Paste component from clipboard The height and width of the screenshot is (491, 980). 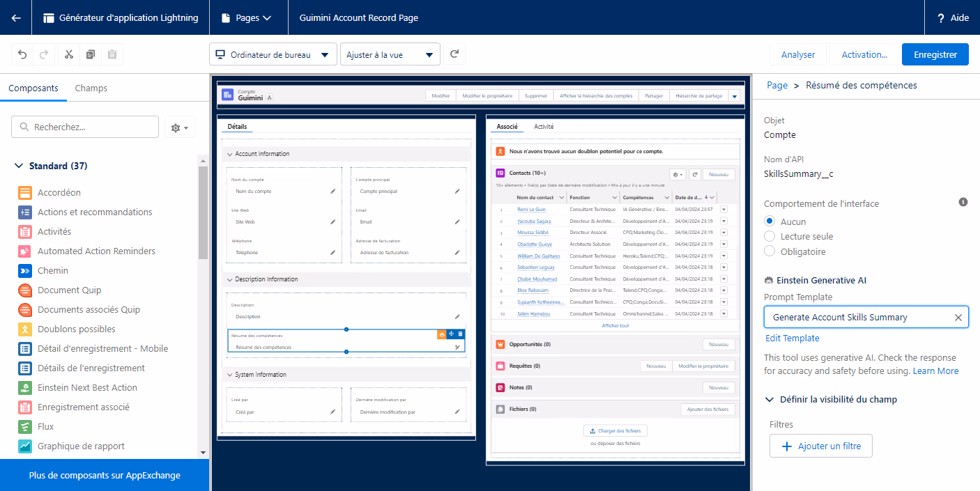pyautogui.click(x=112, y=54)
